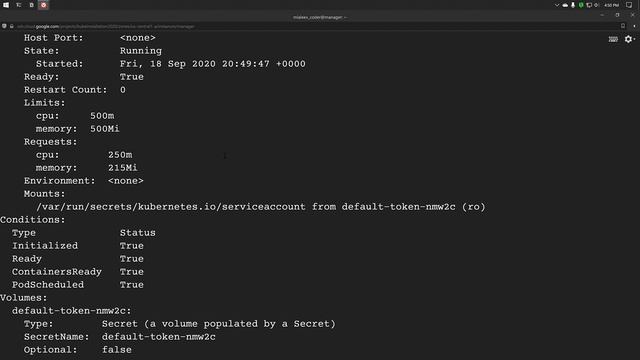The image size is (640, 360).
Task: Click the 'Host Port:' label
Action: [53, 38]
